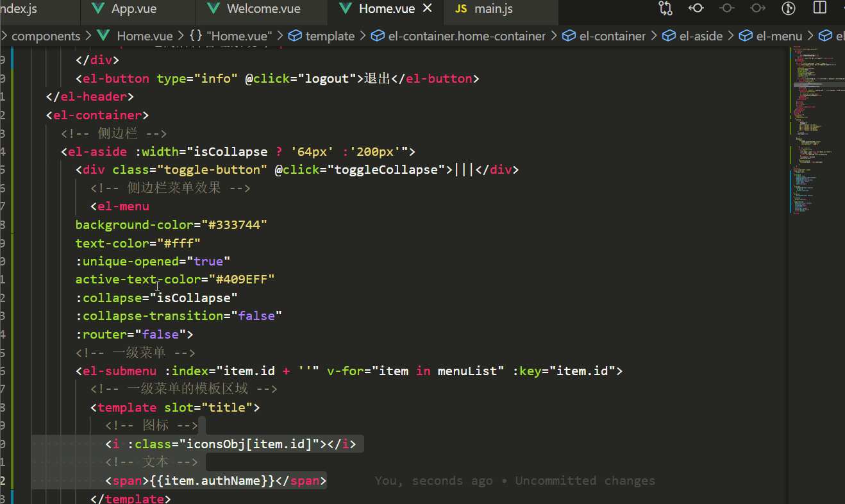Click the :unique-opened="true" attribute

point(153,262)
